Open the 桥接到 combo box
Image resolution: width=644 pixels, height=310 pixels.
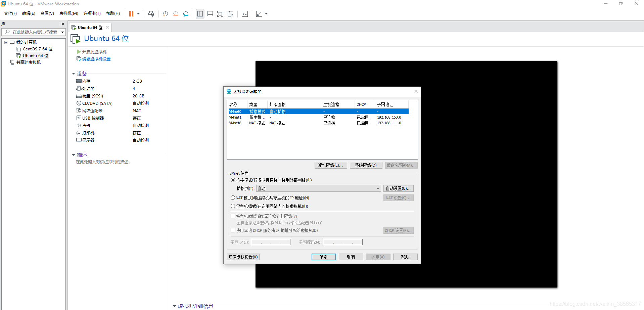319,188
